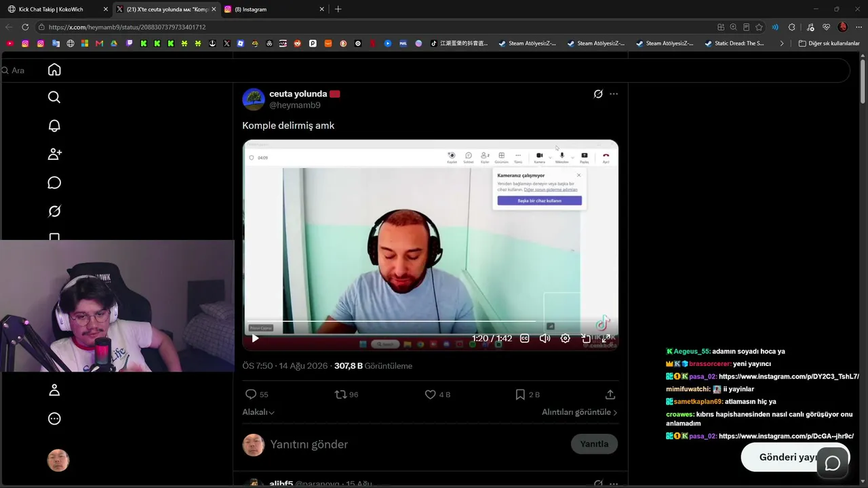Image resolution: width=868 pixels, height=488 pixels.
Task: Reply to the post with 55 replies
Action: point(256,394)
